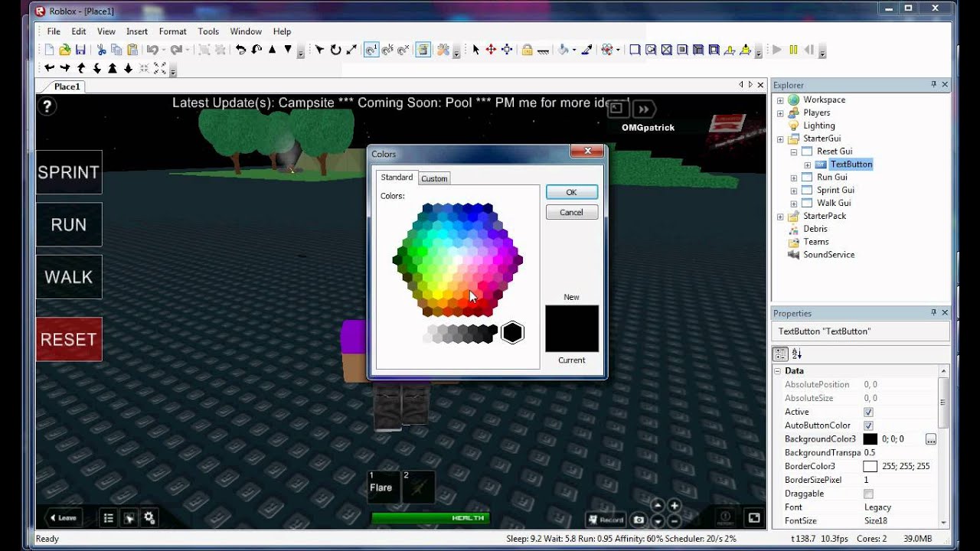Image resolution: width=980 pixels, height=551 pixels.
Task: Cut the selection with the scissors icon
Action: [101, 50]
